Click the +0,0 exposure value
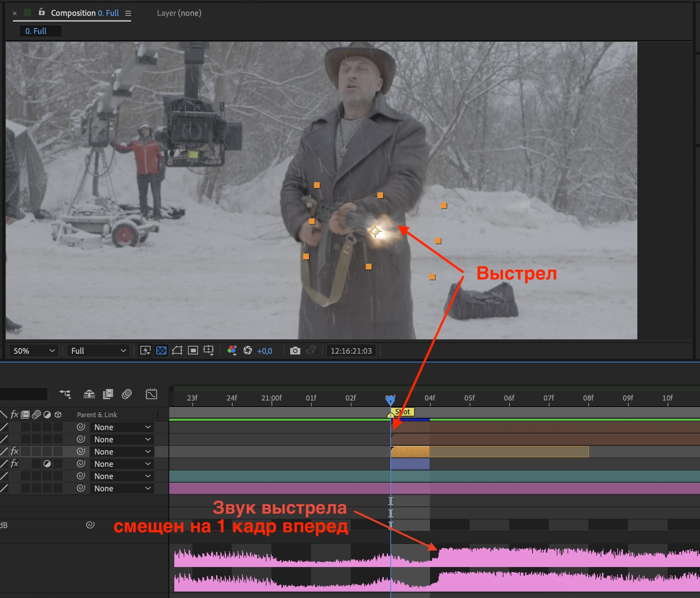Image resolution: width=700 pixels, height=598 pixels. pos(265,351)
